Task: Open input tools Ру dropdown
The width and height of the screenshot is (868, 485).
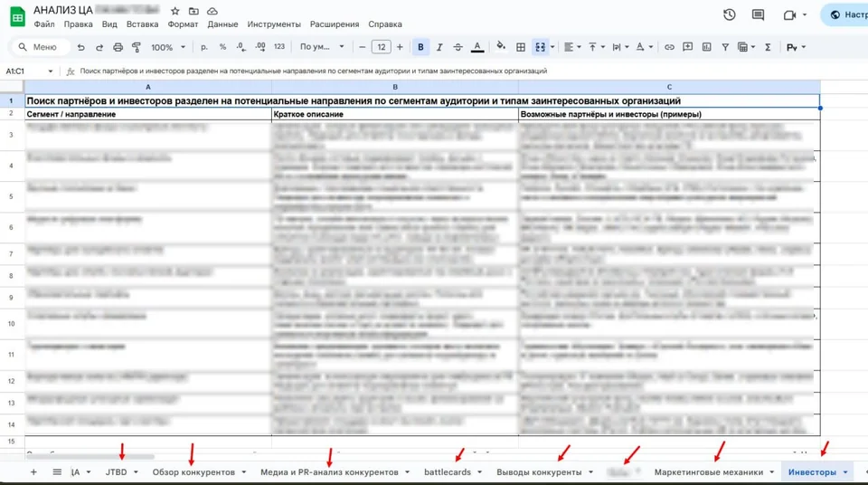Action: tap(796, 47)
